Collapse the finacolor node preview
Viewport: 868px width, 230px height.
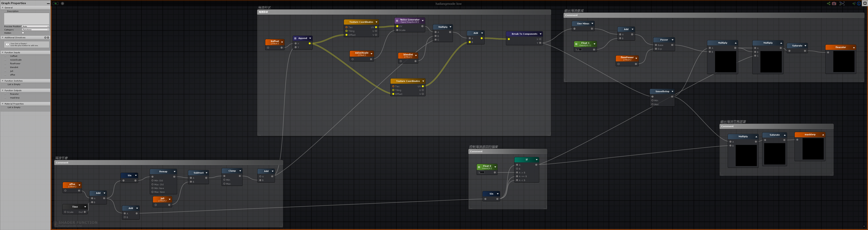click(x=854, y=48)
